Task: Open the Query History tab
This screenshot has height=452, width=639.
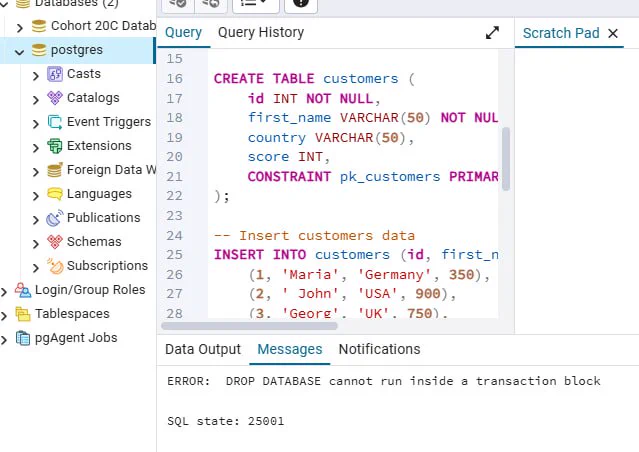Action: point(261,33)
